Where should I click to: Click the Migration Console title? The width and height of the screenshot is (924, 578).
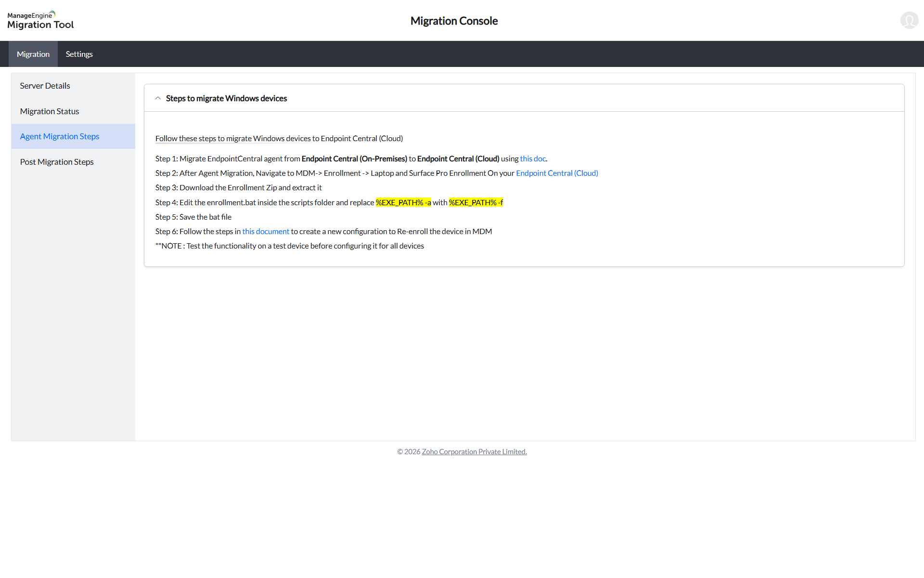click(454, 21)
